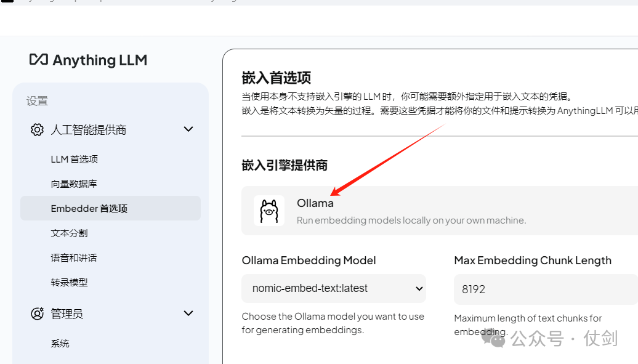Open 转录模型 settings page
This screenshot has width=638, height=364.
69,283
